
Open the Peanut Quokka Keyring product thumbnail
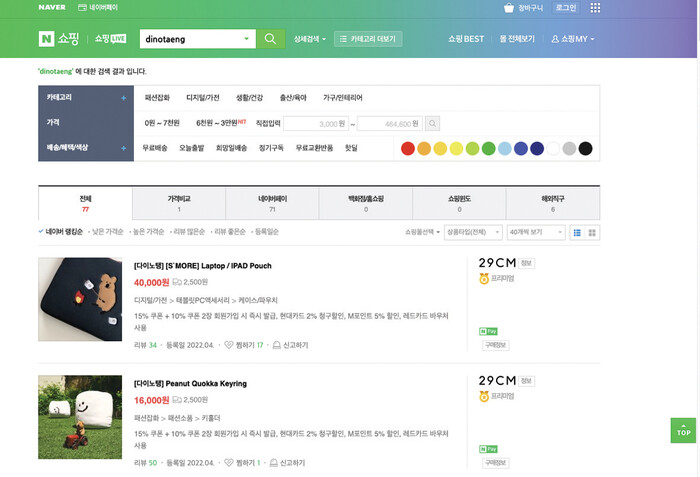point(80,417)
